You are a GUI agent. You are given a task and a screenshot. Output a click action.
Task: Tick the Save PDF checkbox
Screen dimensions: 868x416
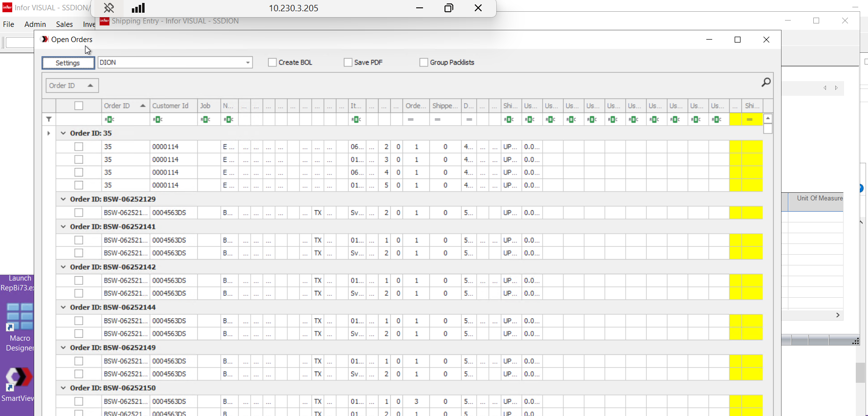click(348, 63)
